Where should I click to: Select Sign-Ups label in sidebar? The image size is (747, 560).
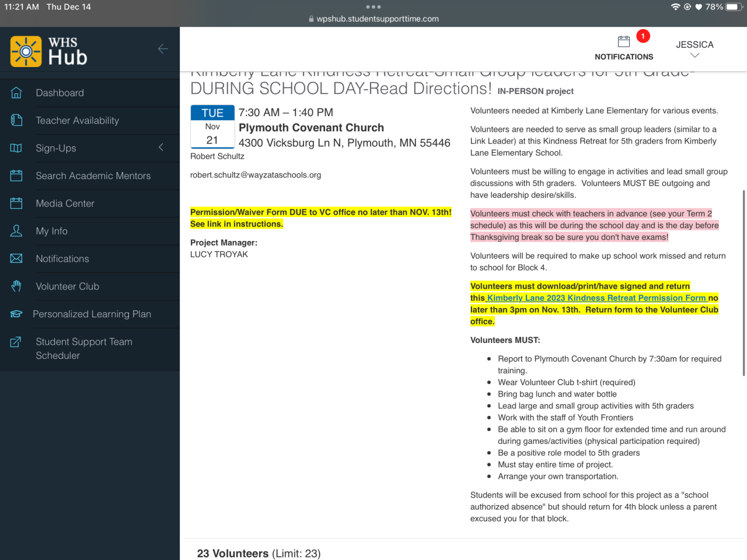[x=56, y=148]
